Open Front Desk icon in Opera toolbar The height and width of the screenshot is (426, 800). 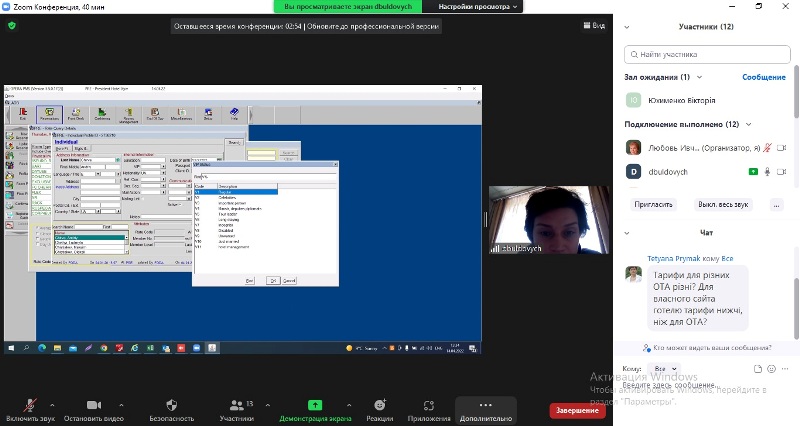(76, 114)
